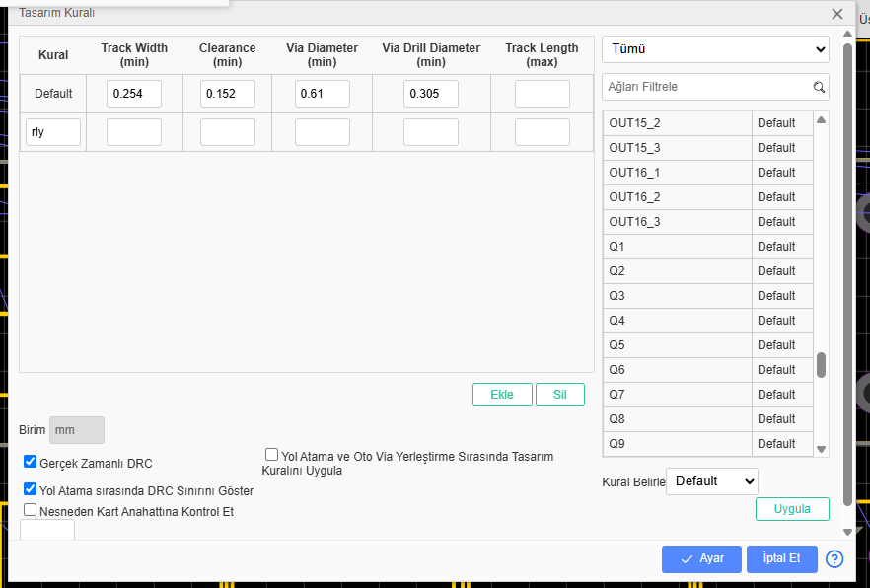Confirm with the Ayar button

click(x=701, y=559)
